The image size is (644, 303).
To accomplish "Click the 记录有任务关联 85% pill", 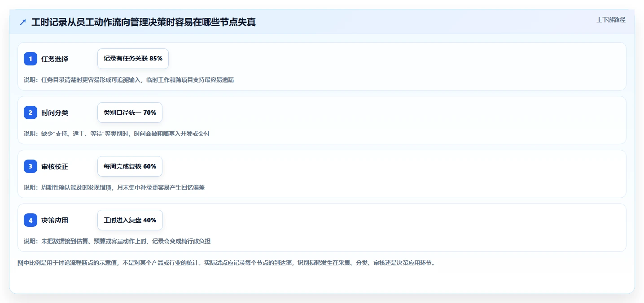I will 133,59.
